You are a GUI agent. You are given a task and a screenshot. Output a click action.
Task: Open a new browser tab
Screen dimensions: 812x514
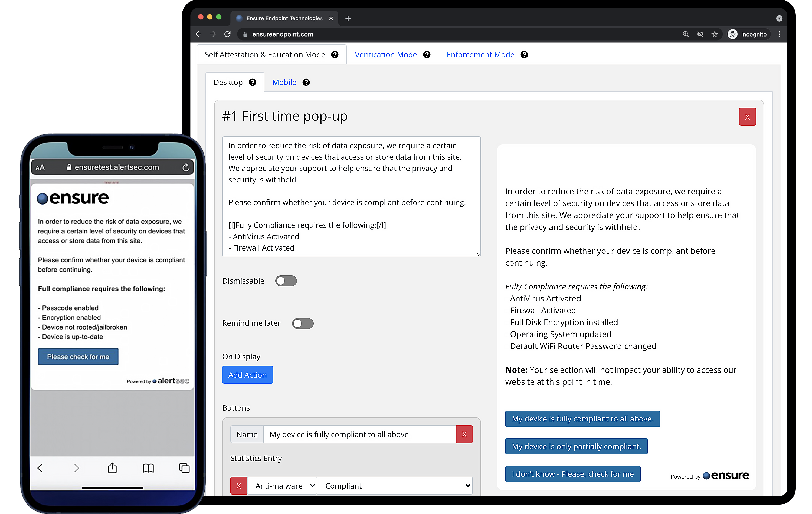348,18
